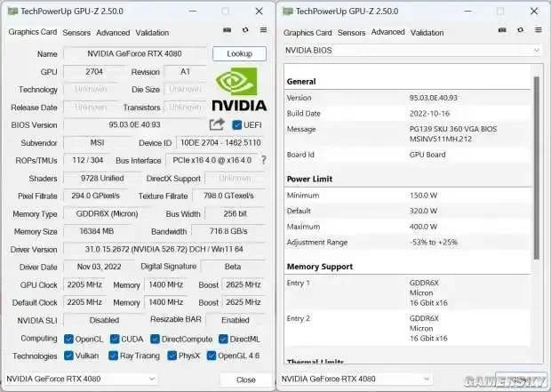Open the hamburger menu in right window
The image size is (551, 392).
(x=538, y=30)
